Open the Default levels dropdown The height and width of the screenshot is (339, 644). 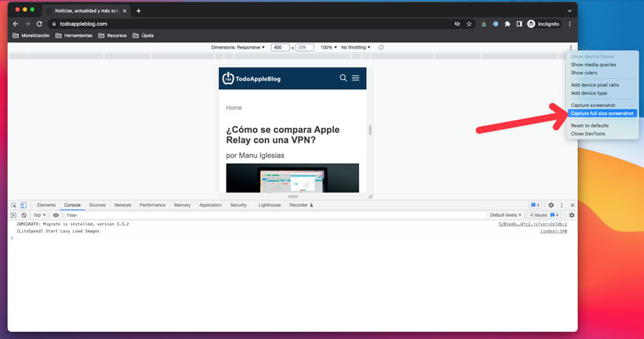click(x=505, y=215)
